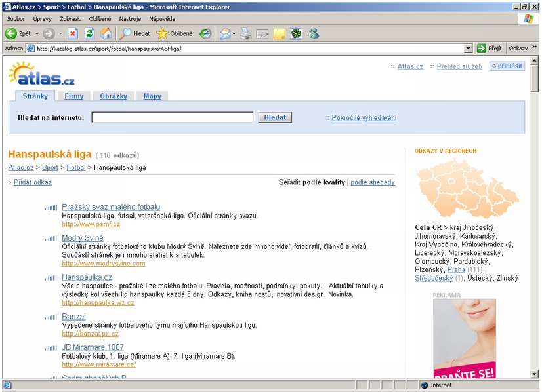Filter by the Středočeský region link
Image resolution: width=542 pixels, height=392 pixels.
point(434,278)
